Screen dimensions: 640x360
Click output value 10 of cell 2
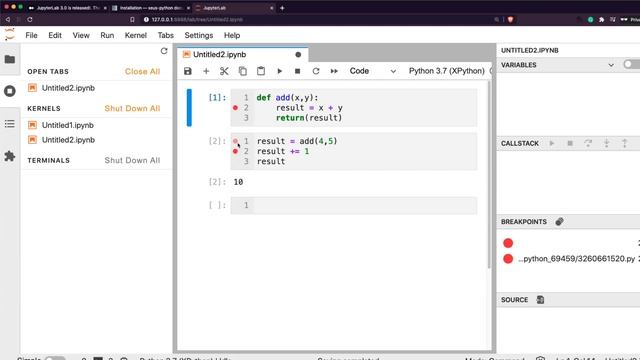tap(238, 182)
